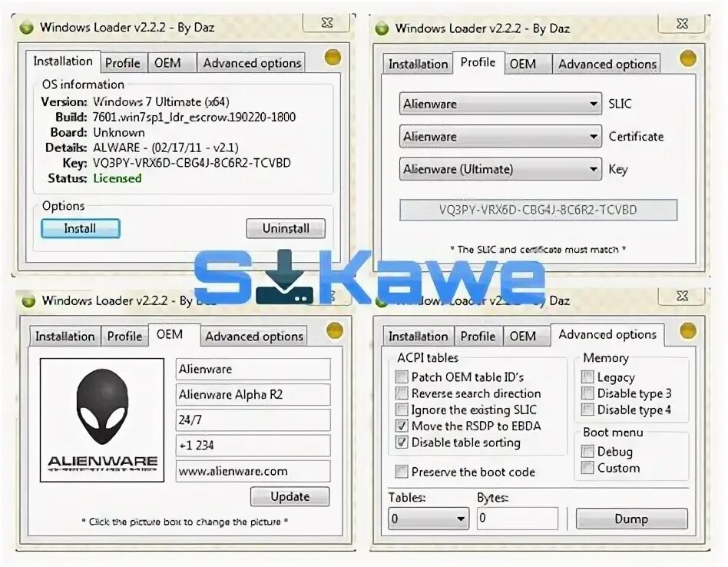The height and width of the screenshot is (567, 728).
Task: Open the Certificate dropdown showing Alienware
Action: tap(501, 137)
